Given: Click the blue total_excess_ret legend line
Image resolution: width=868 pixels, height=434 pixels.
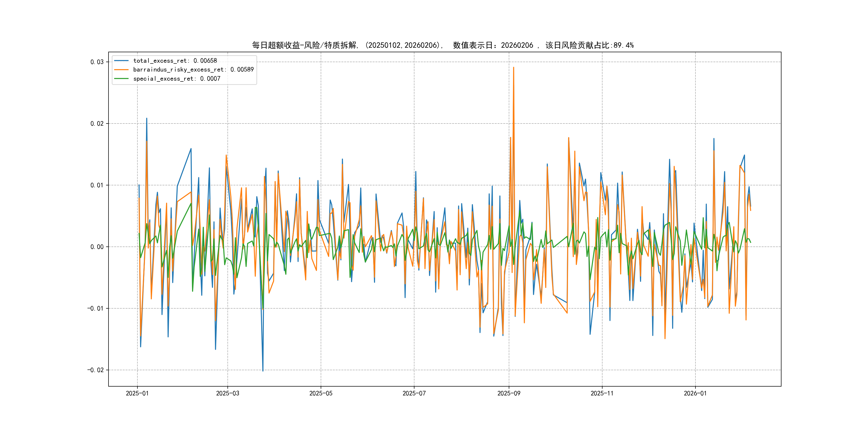Looking at the screenshot, I should point(121,61).
